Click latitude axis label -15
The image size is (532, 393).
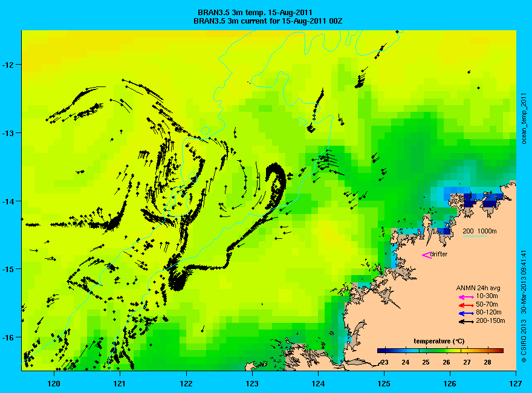[x=7, y=269]
